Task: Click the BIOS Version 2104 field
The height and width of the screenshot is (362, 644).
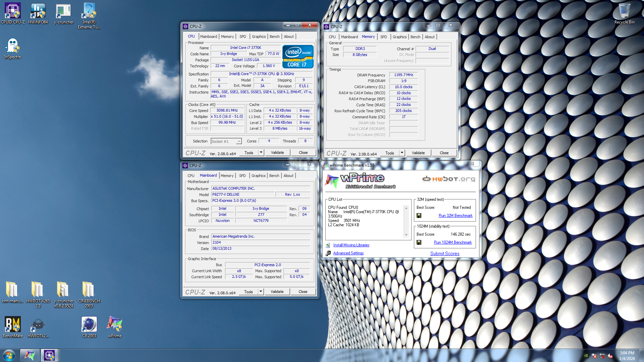Action: [261, 242]
